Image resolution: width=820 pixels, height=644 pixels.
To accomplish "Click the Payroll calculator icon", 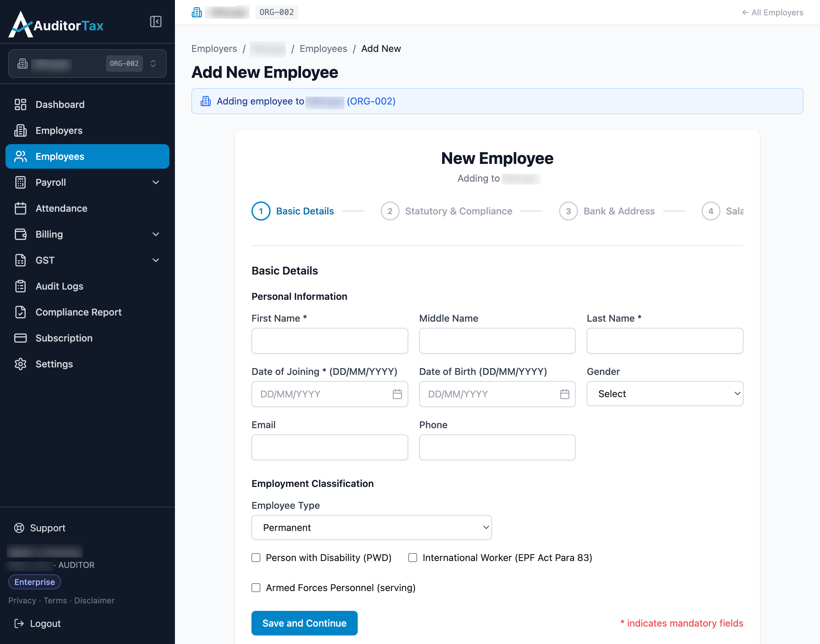I will point(20,182).
